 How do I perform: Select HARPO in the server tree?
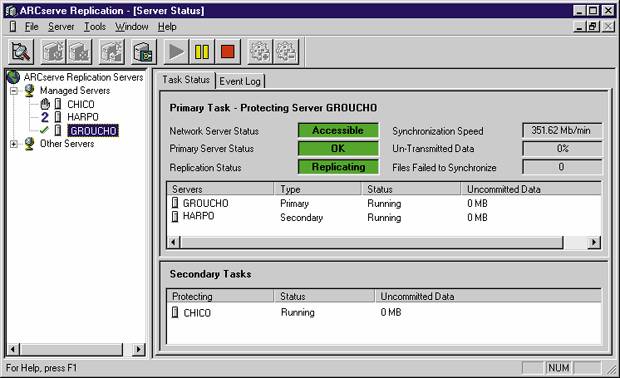(x=83, y=117)
